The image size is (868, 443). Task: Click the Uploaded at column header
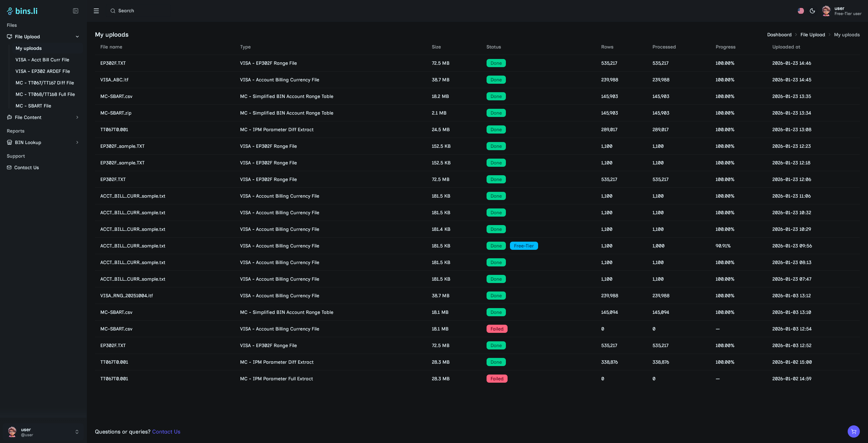[786, 47]
